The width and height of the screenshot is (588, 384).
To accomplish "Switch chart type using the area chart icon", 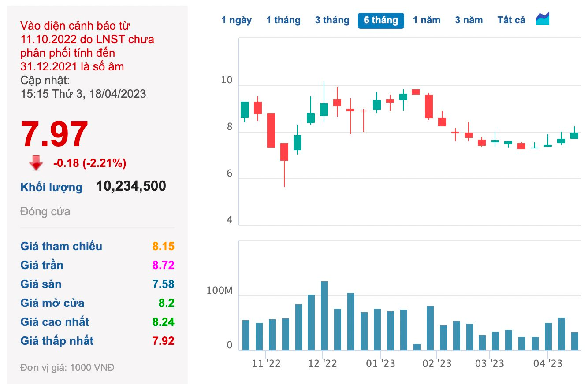I will point(542,19).
